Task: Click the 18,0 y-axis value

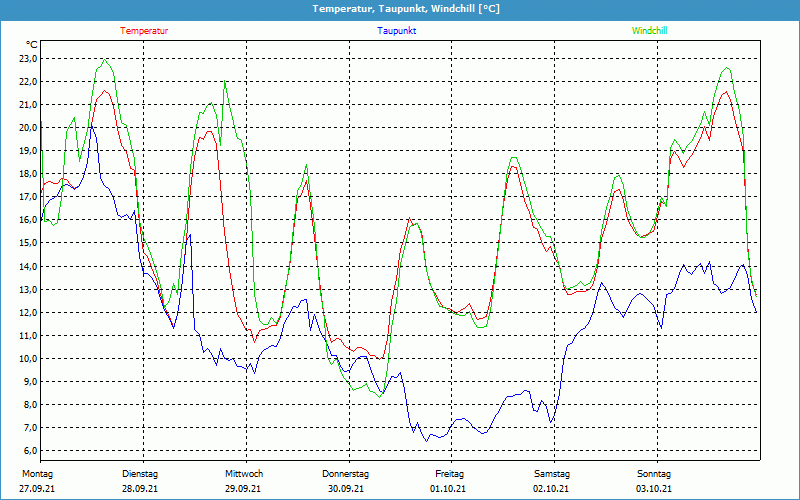Action: tap(28, 173)
